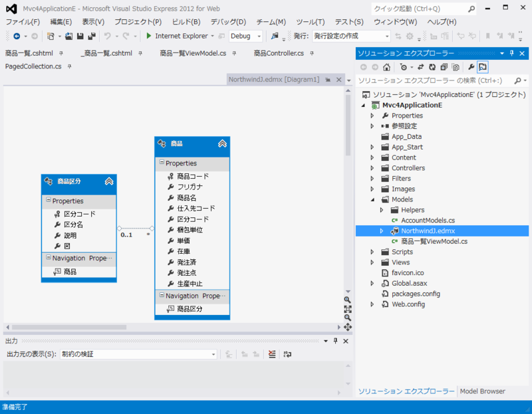Click the Save All toolbar icon
Image resolution: width=532 pixels, height=414 pixels.
92,36
